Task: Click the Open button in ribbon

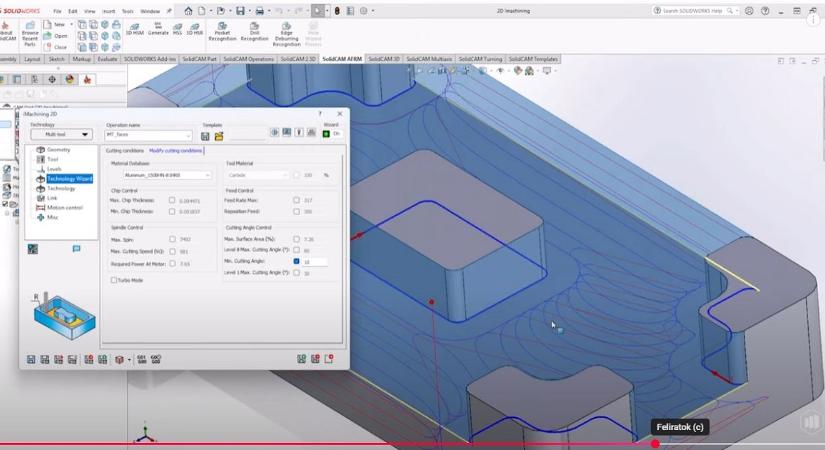Action: (56, 36)
